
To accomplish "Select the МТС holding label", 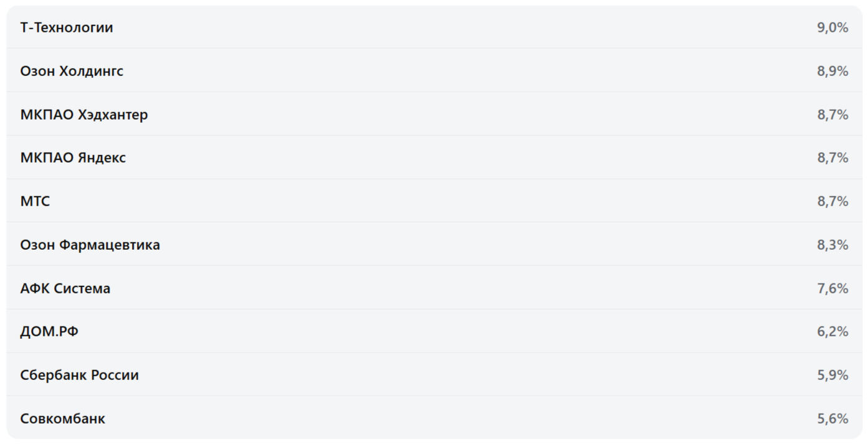I will 35,201.
